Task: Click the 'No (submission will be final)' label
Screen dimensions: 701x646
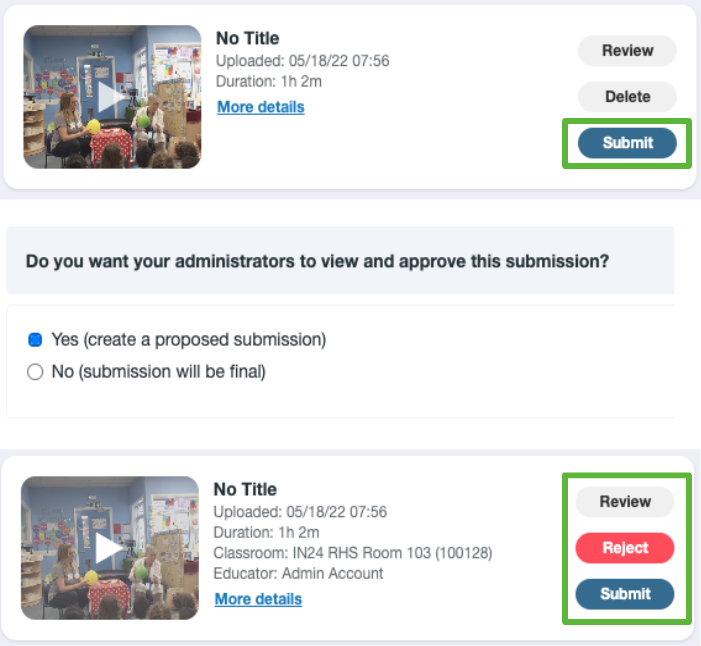Action: (x=159, y=372)
